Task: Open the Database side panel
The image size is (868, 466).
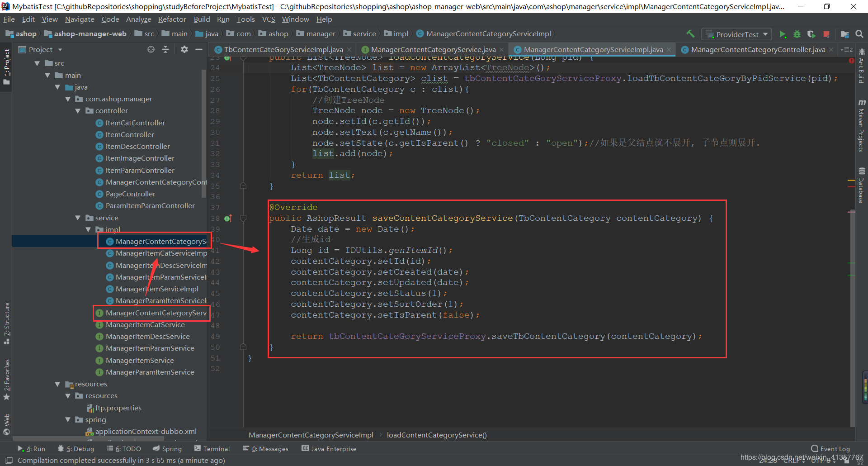Action: 862,185
